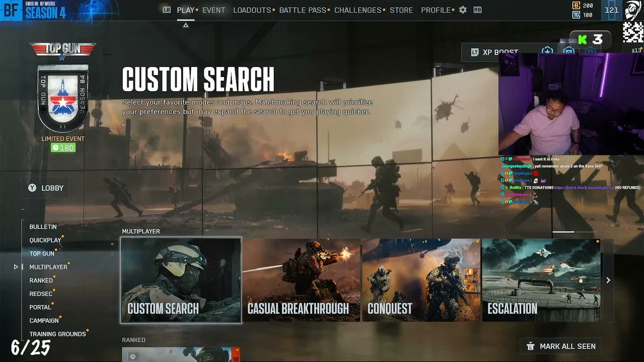
Task: Click the SEASON 4 title text
Action: (x=46, y=13)
